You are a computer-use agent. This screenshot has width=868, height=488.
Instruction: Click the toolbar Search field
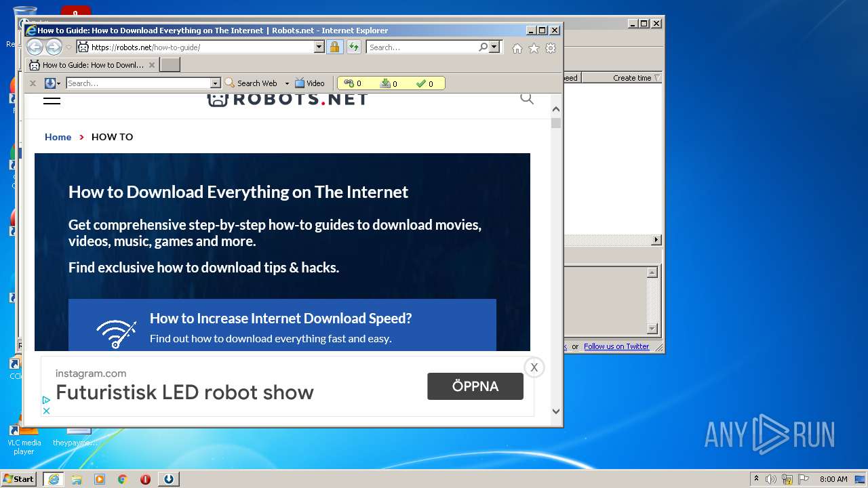click(138, 83)
